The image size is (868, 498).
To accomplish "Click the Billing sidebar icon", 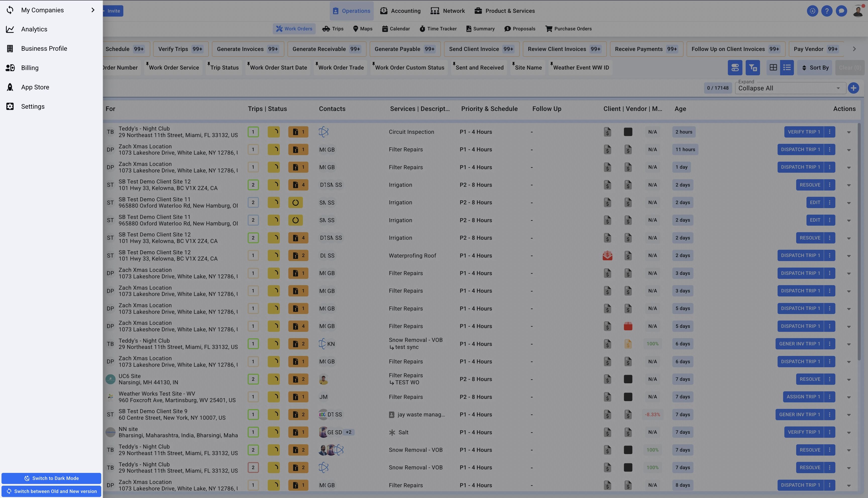I will (10, 68).
